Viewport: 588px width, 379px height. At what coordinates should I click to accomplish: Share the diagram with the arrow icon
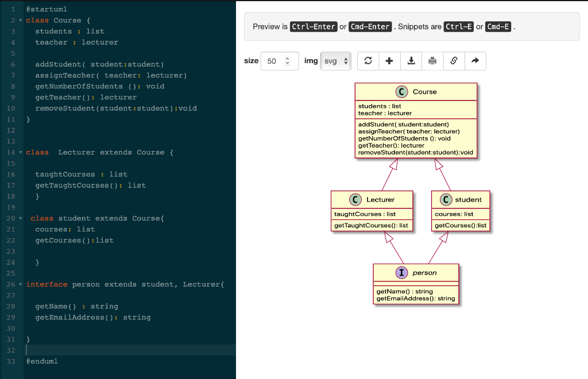click(x=475, y=61)
